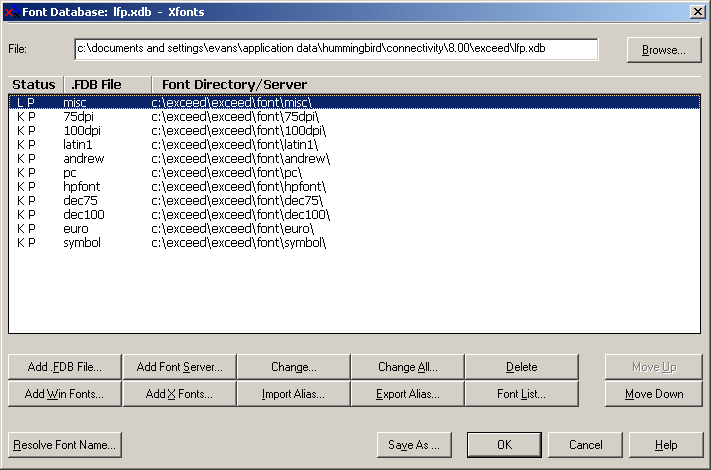Open Import Alias dialog
Screen dimensions: 711x470
294,394
